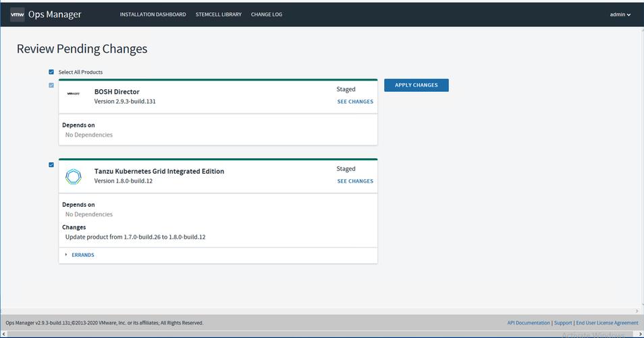Open the API Documentation link
This screenshot has height=338, width=644.
pyautogui.click(x=528, y=323)
